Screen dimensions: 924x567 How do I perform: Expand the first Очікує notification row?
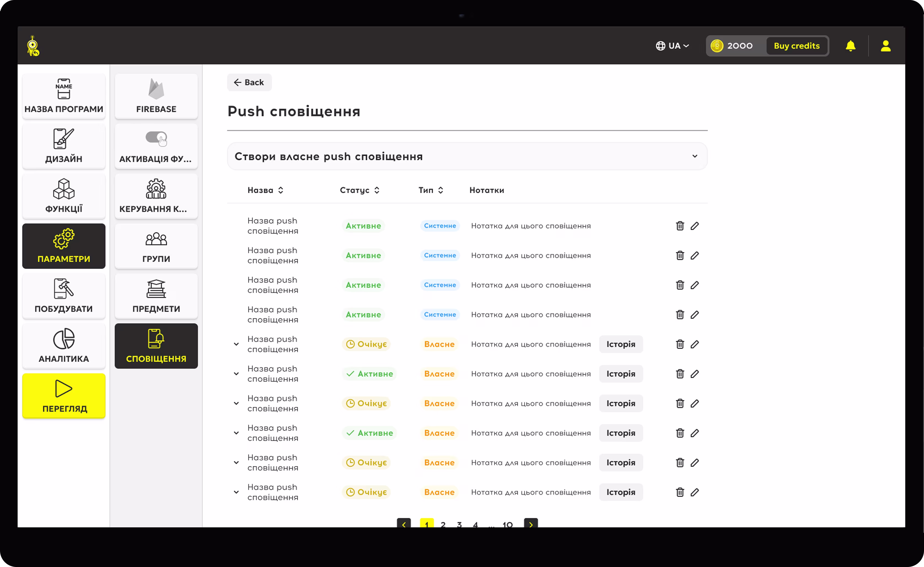[236, 344]
